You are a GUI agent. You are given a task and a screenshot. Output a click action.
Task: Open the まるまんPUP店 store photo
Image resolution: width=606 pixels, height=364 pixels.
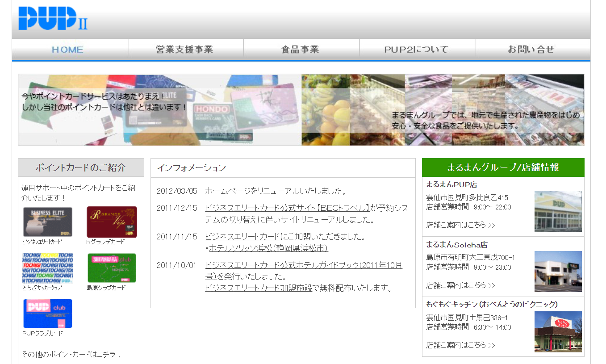(558, 212)
